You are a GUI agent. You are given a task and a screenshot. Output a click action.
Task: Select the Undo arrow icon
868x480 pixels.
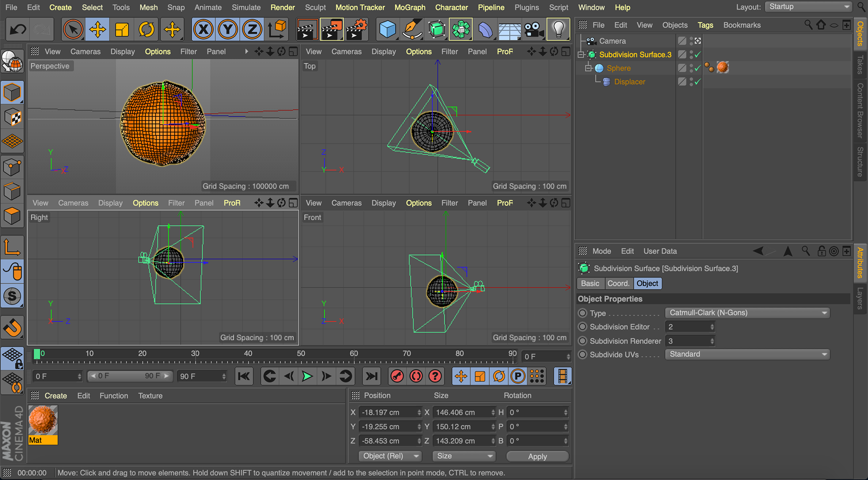click(x=18, y=30)
